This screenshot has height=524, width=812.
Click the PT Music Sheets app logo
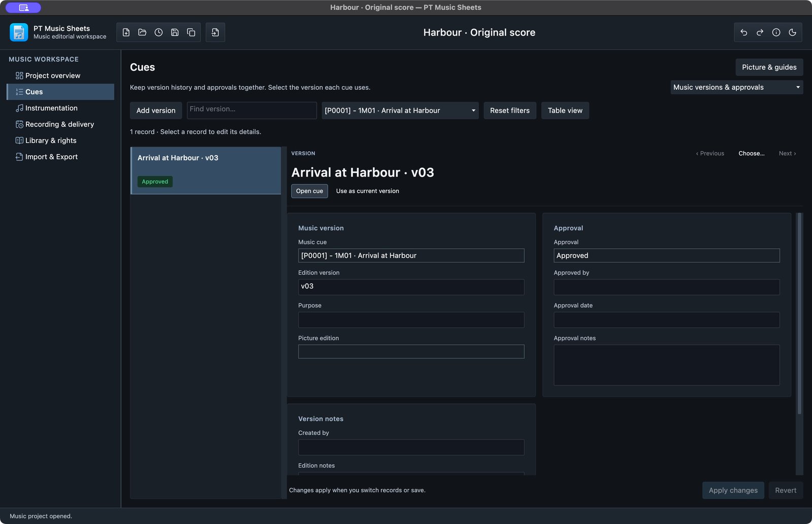(x=19, y=32)
